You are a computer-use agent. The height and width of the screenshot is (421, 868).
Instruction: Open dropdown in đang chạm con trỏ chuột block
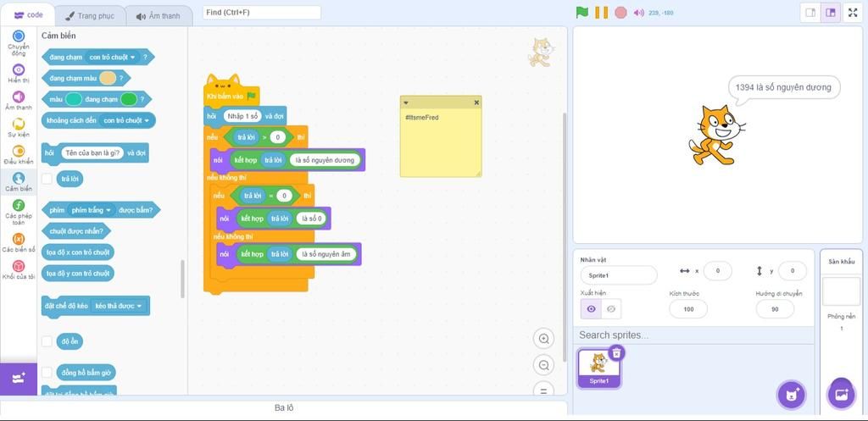point(113,57)
